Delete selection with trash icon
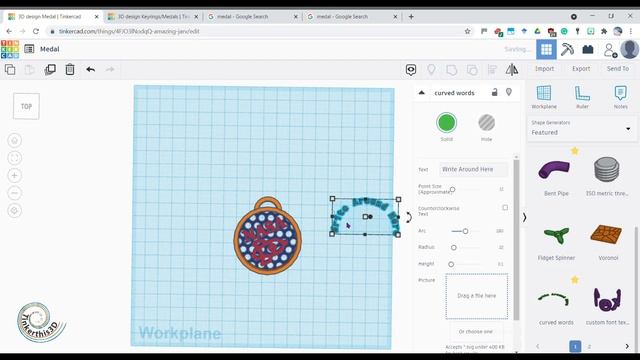 pos(70,69)
